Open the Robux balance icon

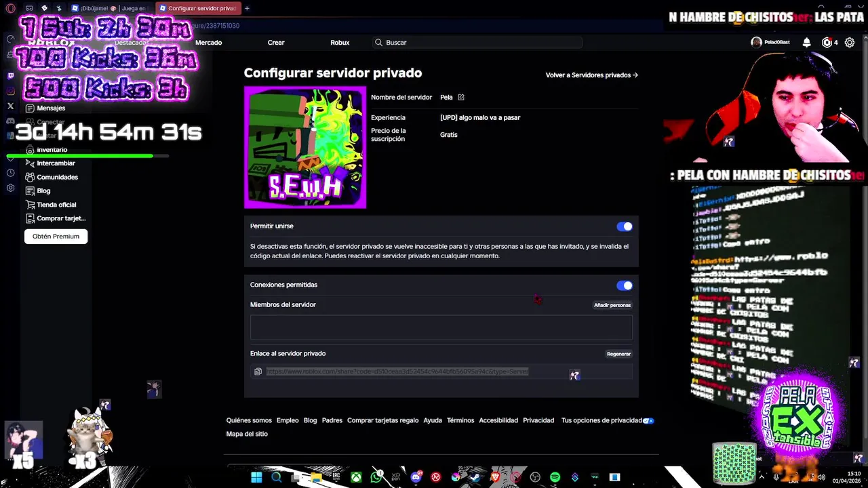827,42
